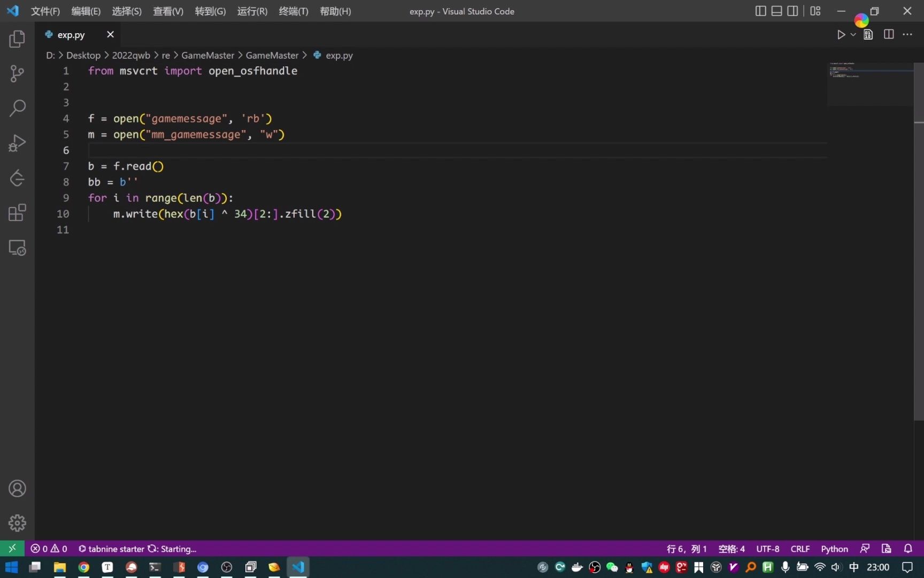Click exp.py in the breadcrumb path

click(x=339, y=55)
